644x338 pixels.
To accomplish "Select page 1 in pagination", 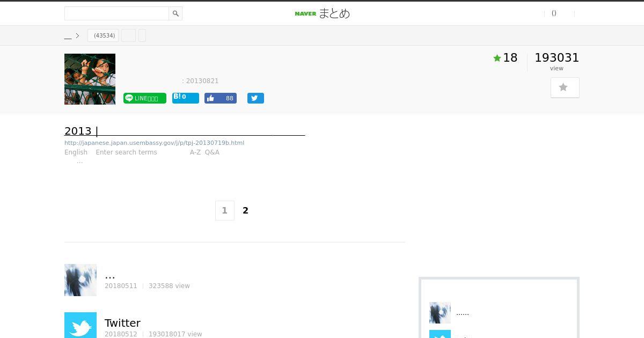I will (x=225, y=210).
